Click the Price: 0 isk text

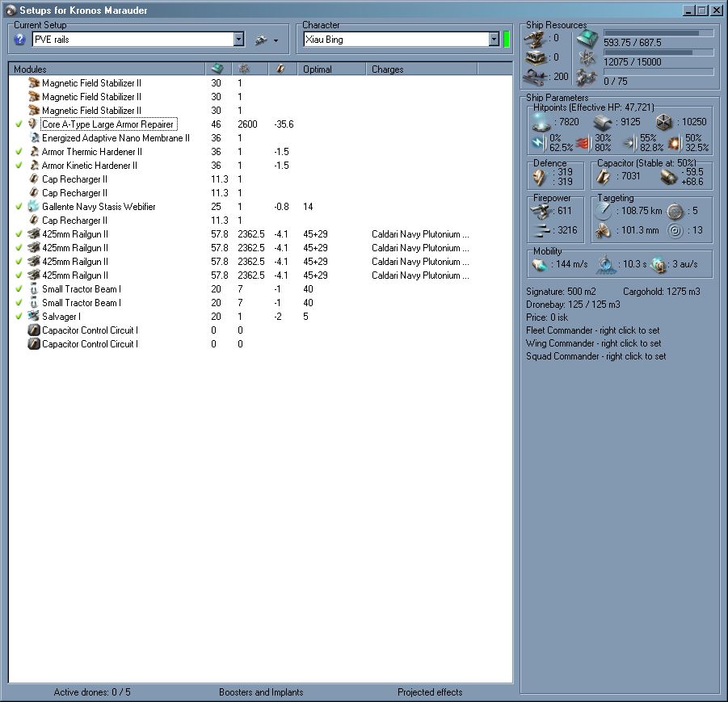pos(547,317)
